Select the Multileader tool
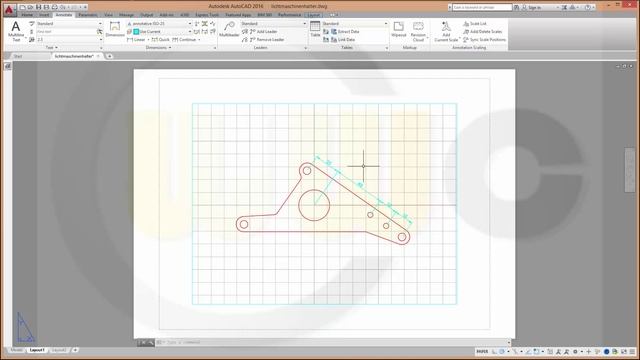Viewport: 640px width, 360px height. (229, 29)
